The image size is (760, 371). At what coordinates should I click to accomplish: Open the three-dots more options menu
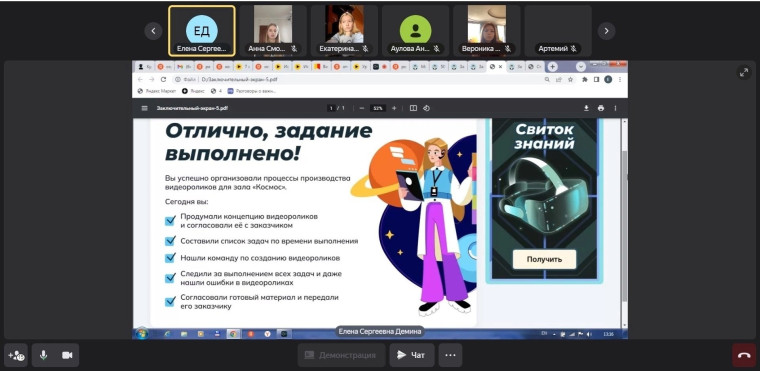[450, 355]
